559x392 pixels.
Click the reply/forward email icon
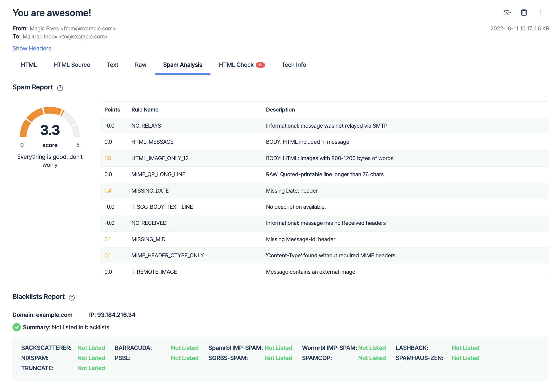(507, 13)
